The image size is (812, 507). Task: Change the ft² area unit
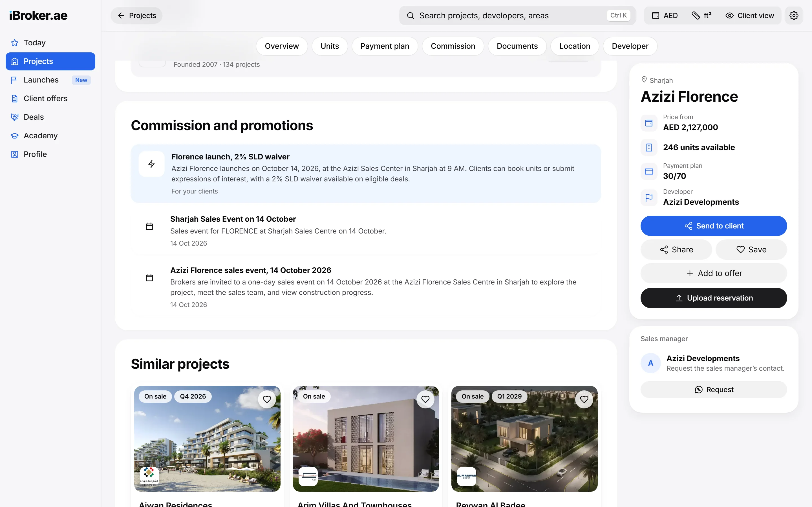point(701,15)
